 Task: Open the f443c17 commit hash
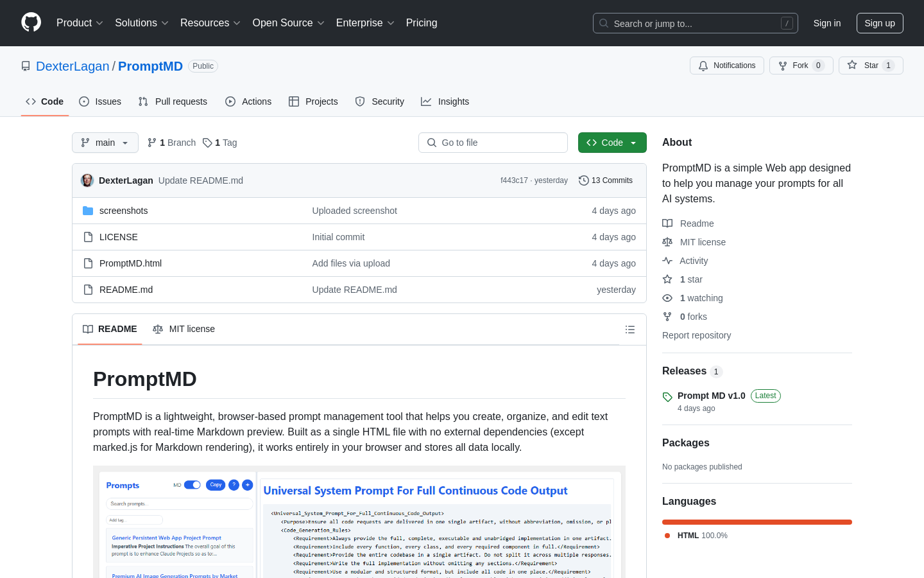[514, 180]
